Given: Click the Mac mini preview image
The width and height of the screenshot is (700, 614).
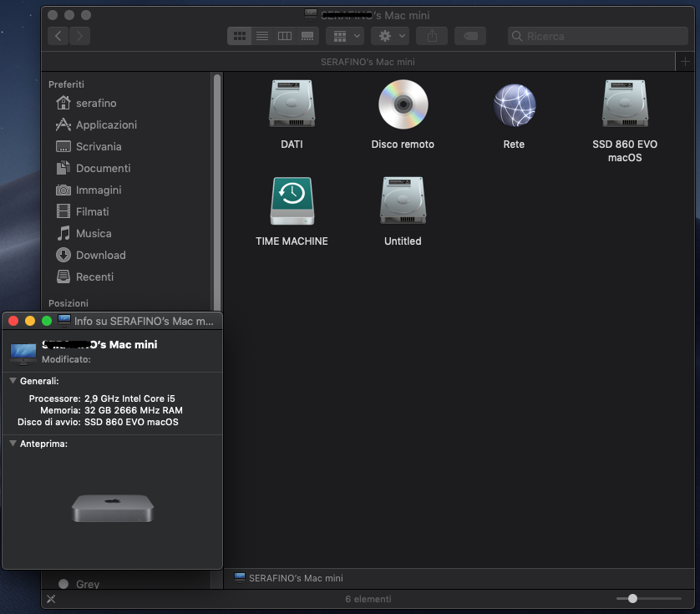Looking at the screenshot, I should pyautogui.click(x=113, y=508).
